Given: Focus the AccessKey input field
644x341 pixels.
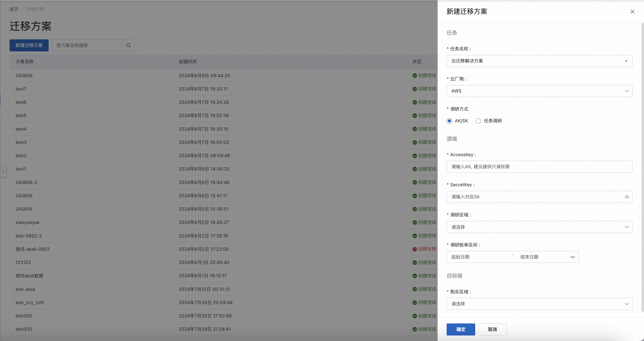Looking at the screenshot, I should 539,167.
